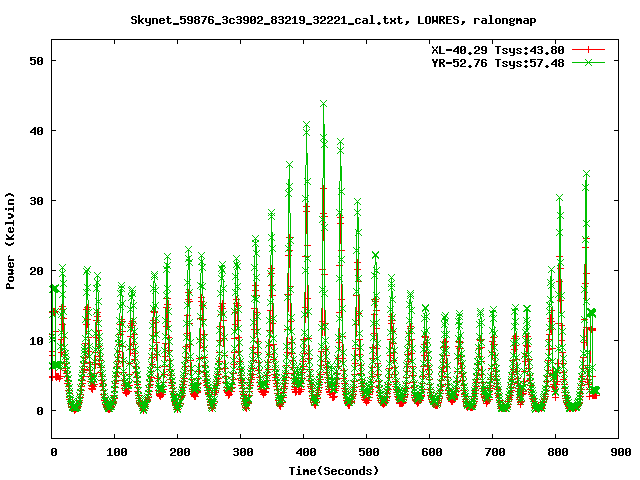Image resolution: width=640 pixels, height=480 pixels.
Task: Click the Time(Seconds) axis label
Action: (334, 471)
